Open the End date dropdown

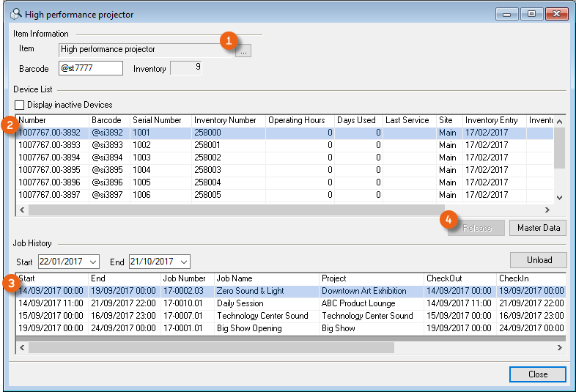(183, 262)
